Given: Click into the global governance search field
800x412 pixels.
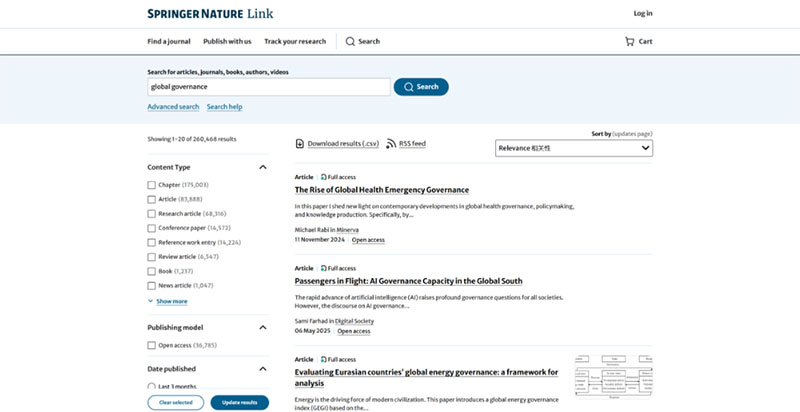Looking at the screenshot, I should coord(268,87).
